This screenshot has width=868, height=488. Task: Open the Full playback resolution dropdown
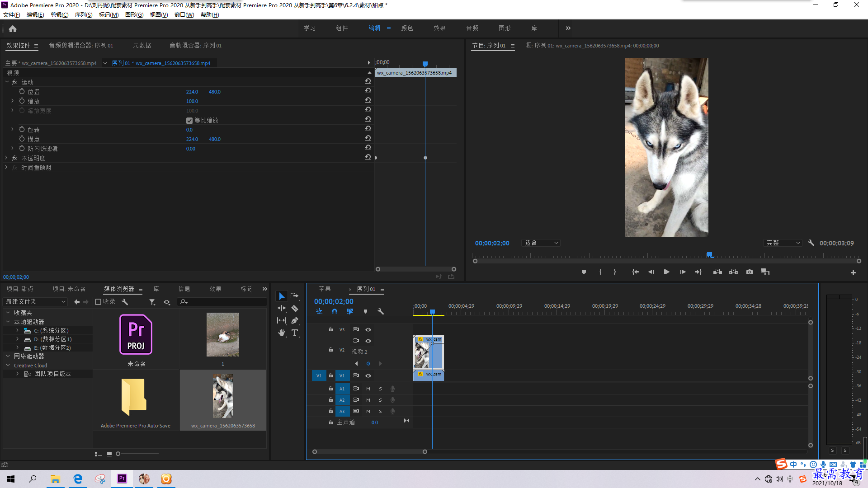click(x=783, y=243)
